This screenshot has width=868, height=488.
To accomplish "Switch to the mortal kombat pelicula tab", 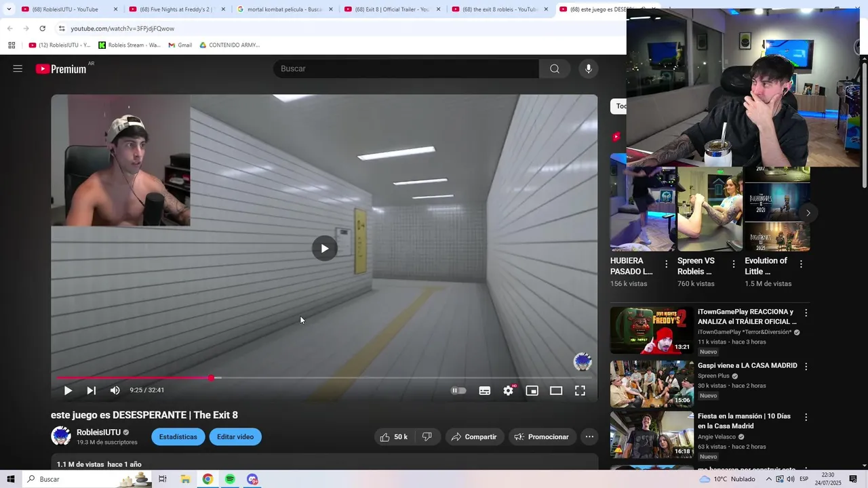I will 284,9.
